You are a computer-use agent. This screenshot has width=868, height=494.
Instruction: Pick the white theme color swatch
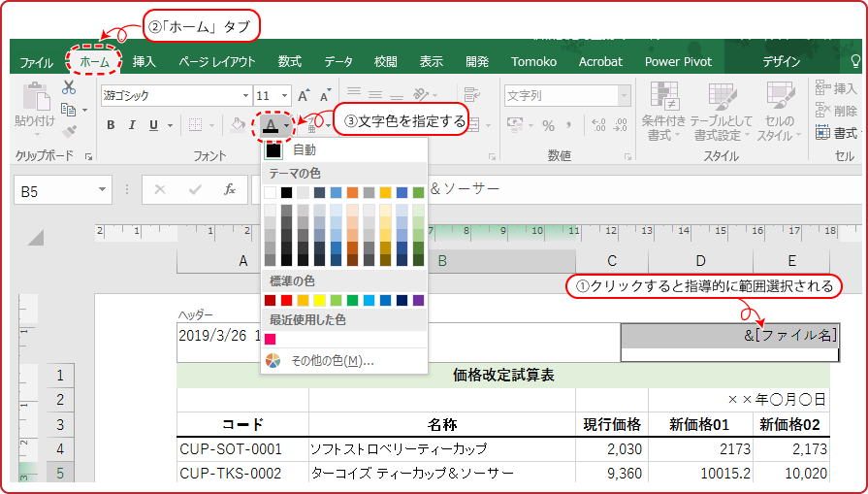271,192
